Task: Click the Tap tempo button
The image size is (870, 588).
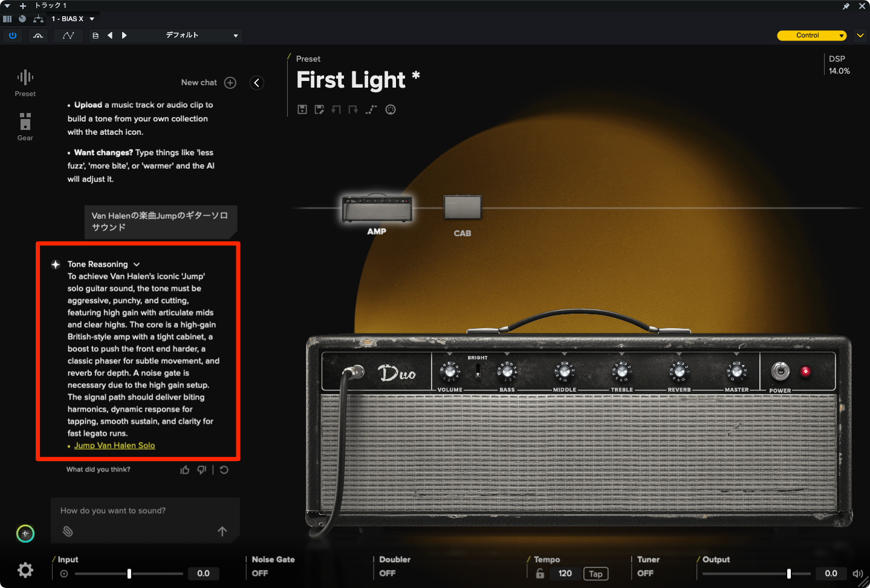Action: [596, 573]
